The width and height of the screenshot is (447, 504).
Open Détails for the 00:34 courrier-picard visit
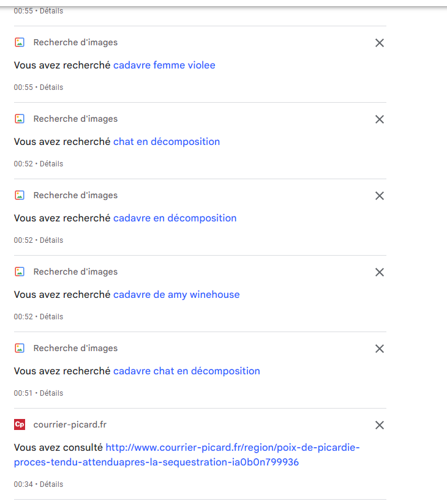click(51, 484)
